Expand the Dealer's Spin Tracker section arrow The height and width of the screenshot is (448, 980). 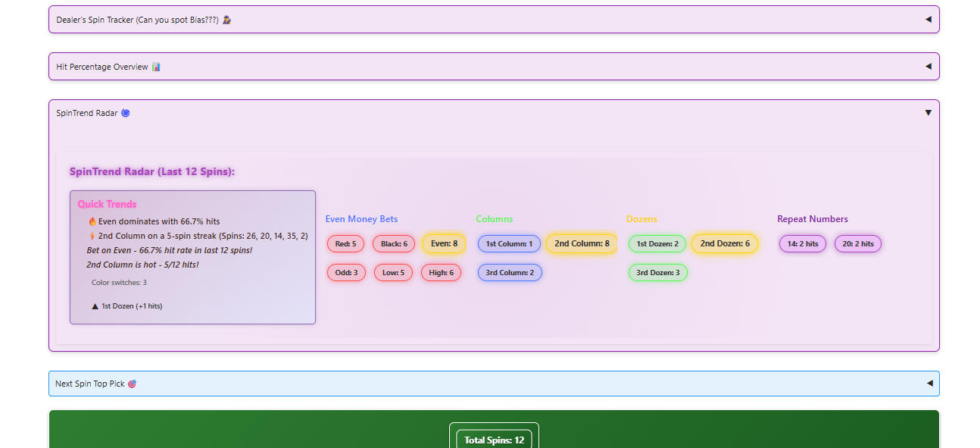pyautogui.click(x=928, y=20)
